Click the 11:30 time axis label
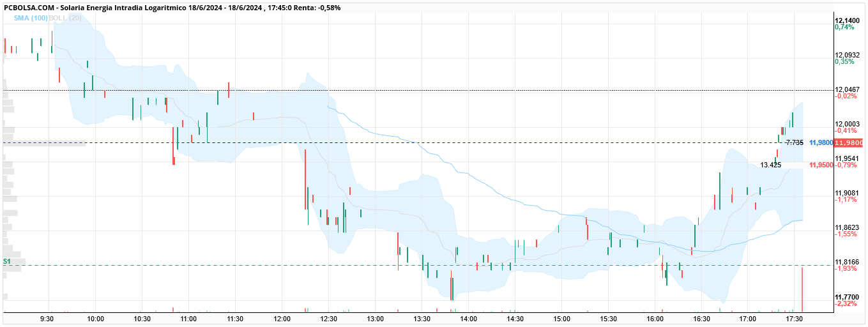Image resolution: width=868 pixels, height=327 pixels. 236,318
